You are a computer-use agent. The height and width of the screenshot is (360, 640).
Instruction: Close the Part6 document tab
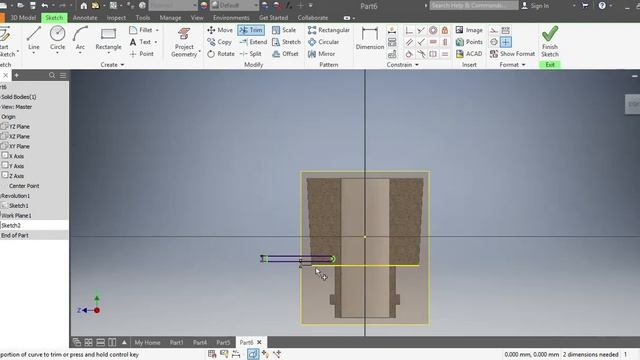(259, 342)
